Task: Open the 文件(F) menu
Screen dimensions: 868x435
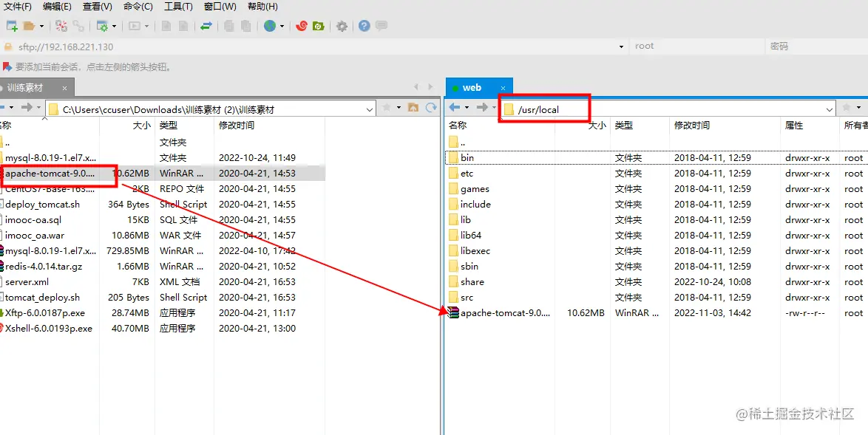Action: [18, 7]
